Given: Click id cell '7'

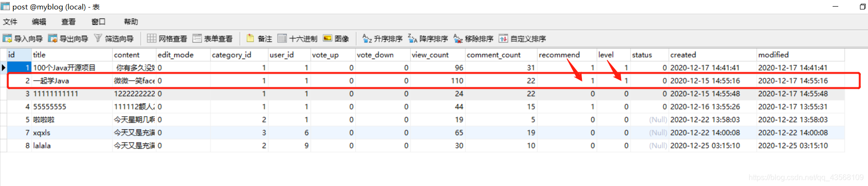Looking at the screenshot, I should tap(19, 133).
